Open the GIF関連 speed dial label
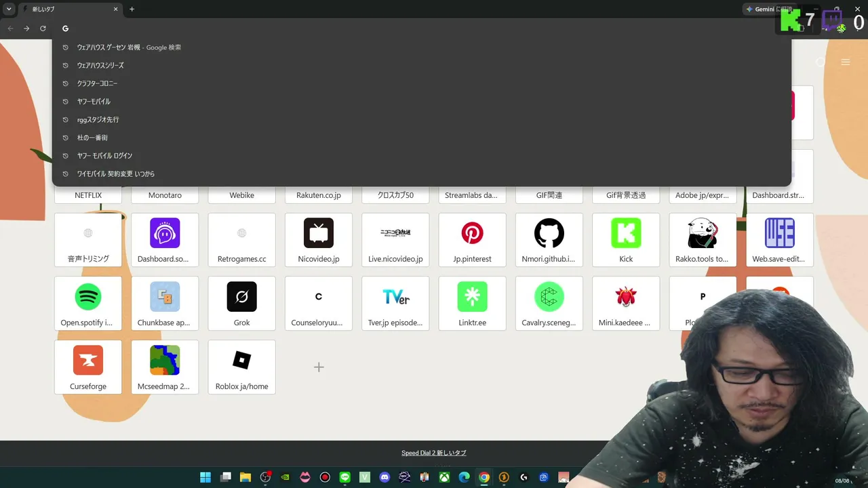 (549, 195)
